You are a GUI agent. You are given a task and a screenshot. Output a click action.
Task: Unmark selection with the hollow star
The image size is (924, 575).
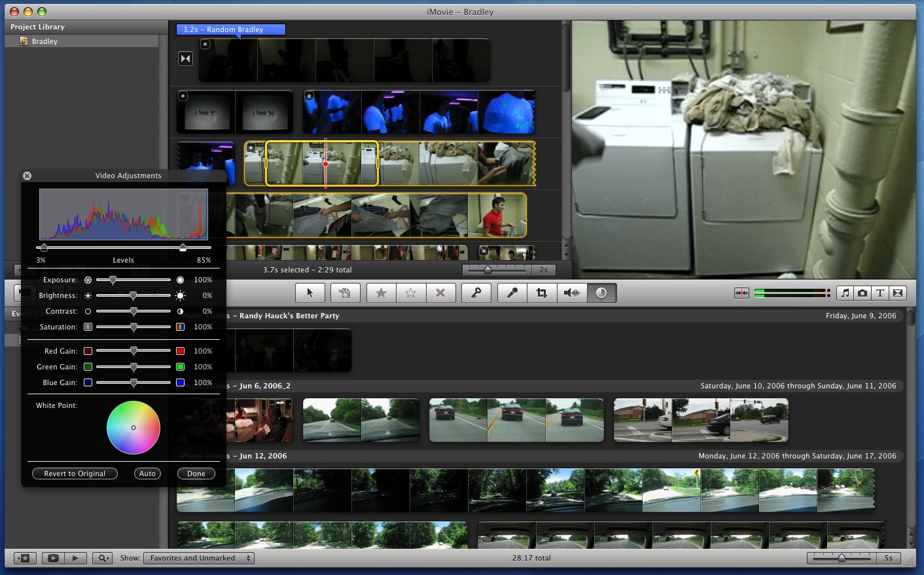[x=411, y=293]
